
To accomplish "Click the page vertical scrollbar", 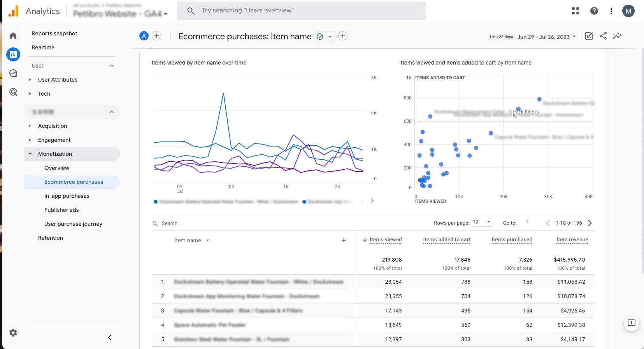I will pos(642,161).
